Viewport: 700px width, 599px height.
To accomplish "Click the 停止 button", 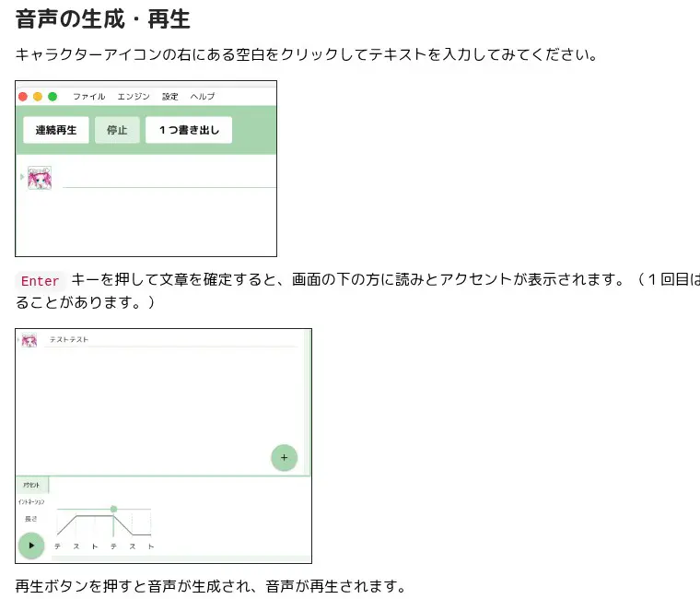I will [117, 130].
